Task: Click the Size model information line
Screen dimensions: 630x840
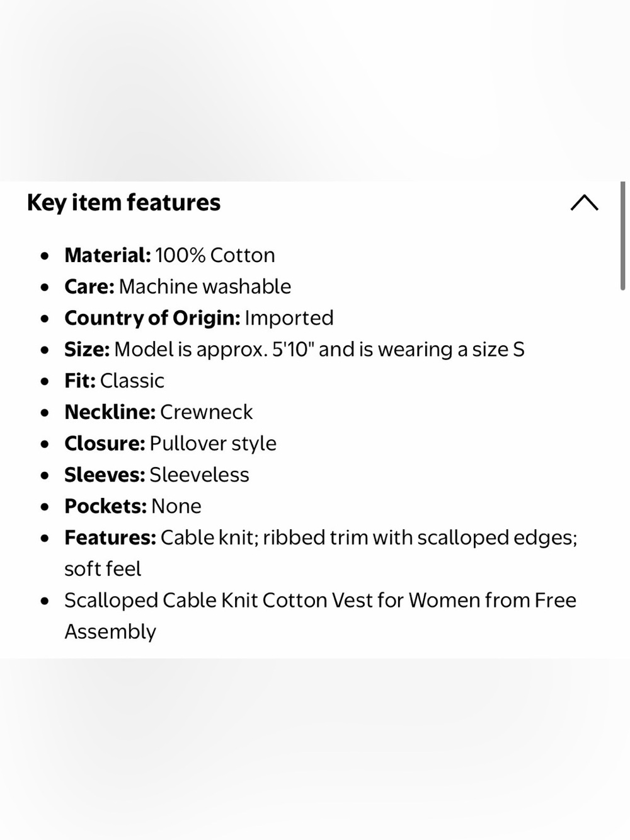Action: pos(294,349)
